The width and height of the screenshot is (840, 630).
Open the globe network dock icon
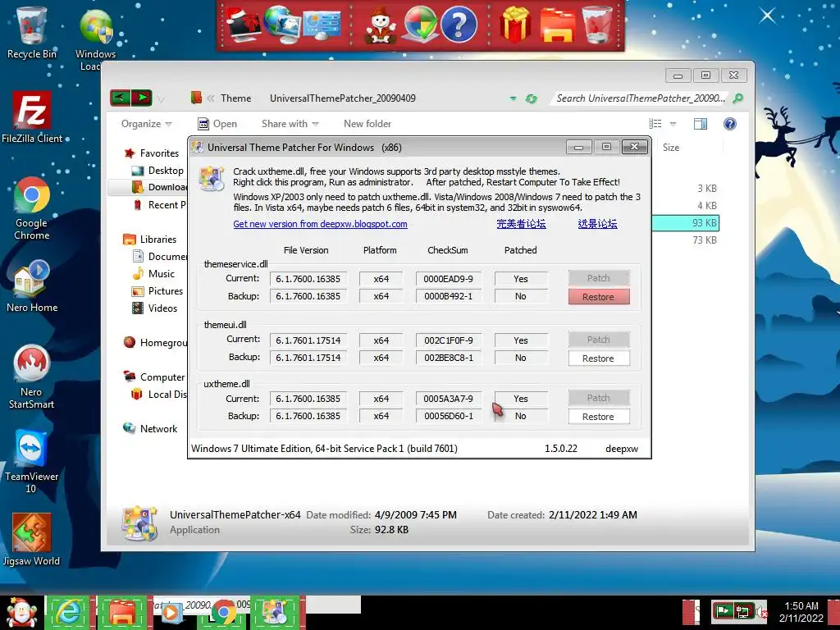(282, 25)
